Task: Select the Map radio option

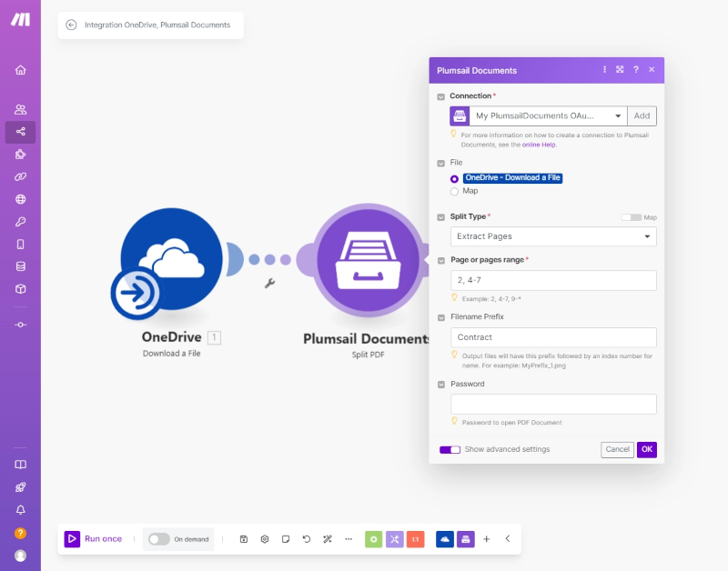Action: click(454, 192)
